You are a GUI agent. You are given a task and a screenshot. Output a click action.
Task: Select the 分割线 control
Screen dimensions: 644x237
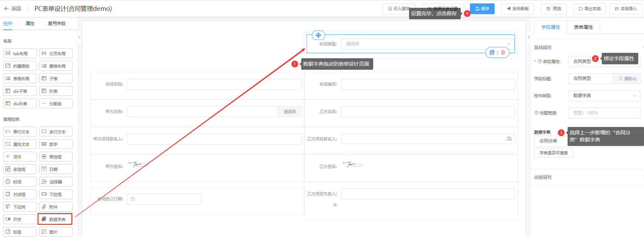pos(56,104)
